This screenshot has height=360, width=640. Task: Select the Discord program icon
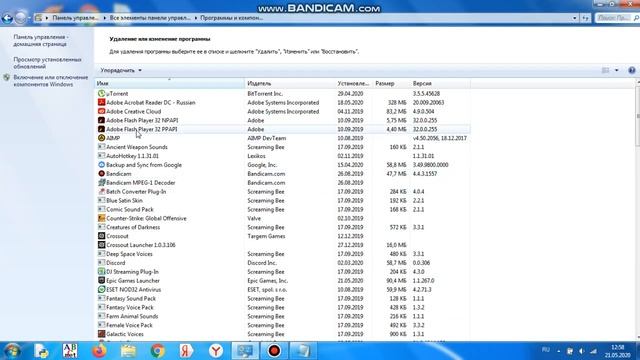click(102, 263)
